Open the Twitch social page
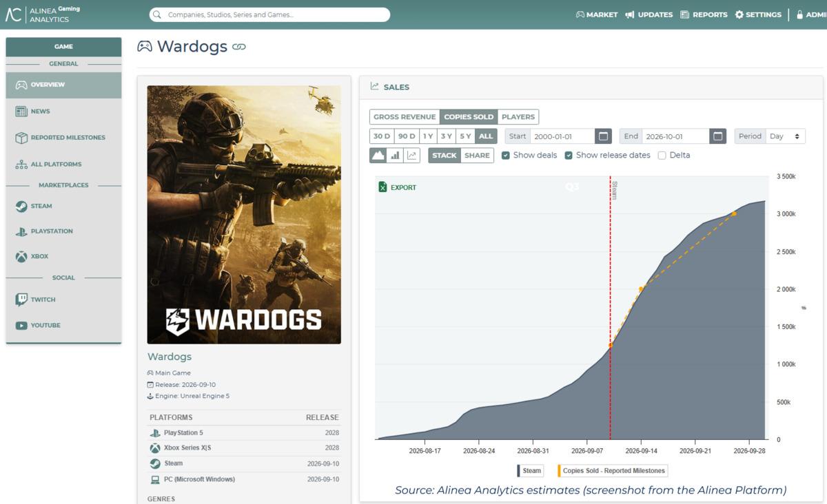The width and height of the screenshot is (827, 504). (x=63, y=300)
